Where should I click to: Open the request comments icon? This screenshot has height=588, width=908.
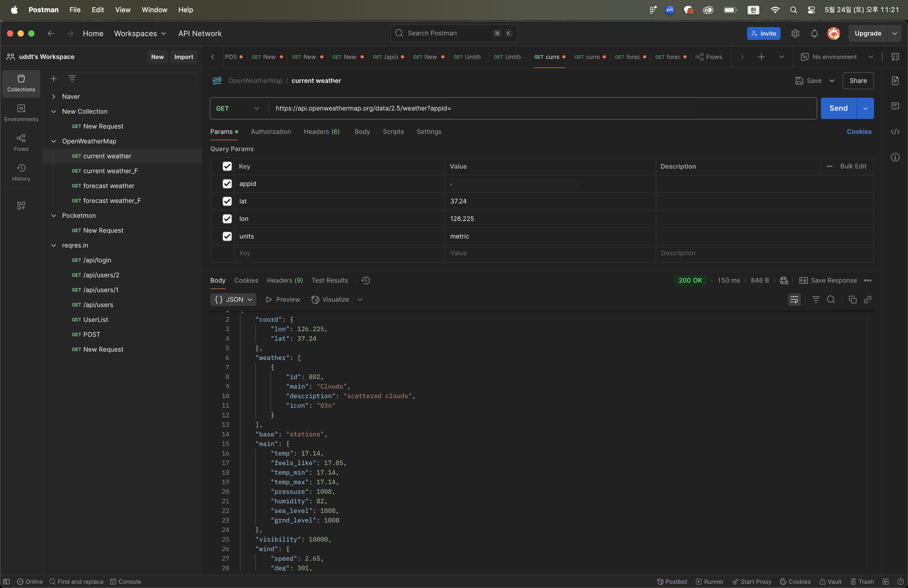(x=895, y=106)
